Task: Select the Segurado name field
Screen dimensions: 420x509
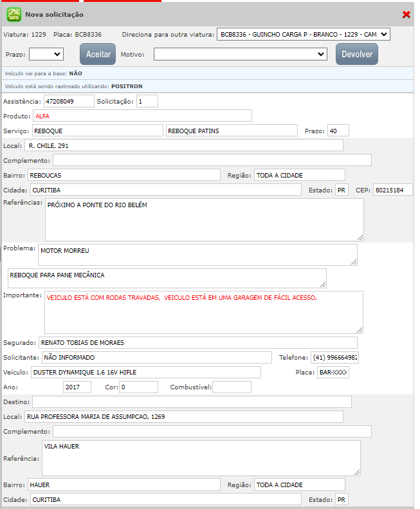Action: 197,342
